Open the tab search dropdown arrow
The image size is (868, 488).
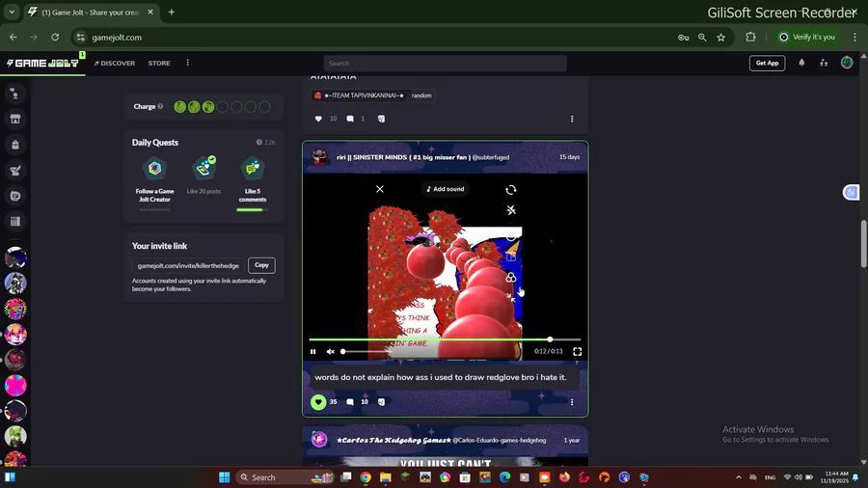pyautogui.click(x=12, y=13)
